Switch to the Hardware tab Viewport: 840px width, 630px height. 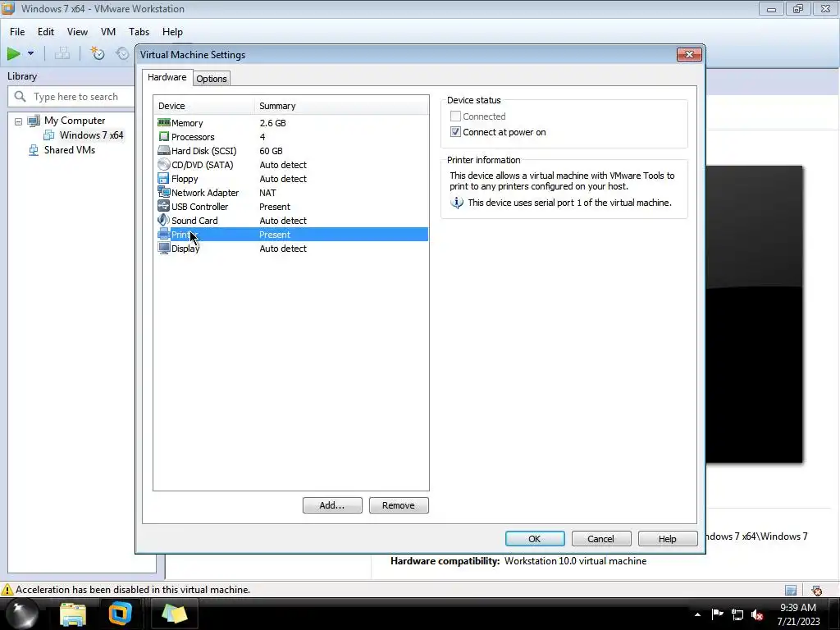[167, 77]
